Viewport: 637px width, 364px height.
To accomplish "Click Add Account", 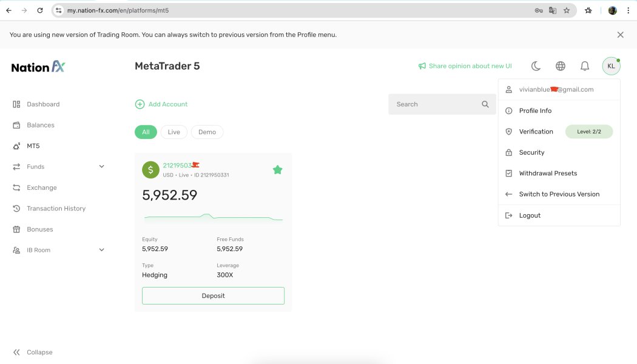I will click(161, 104).
